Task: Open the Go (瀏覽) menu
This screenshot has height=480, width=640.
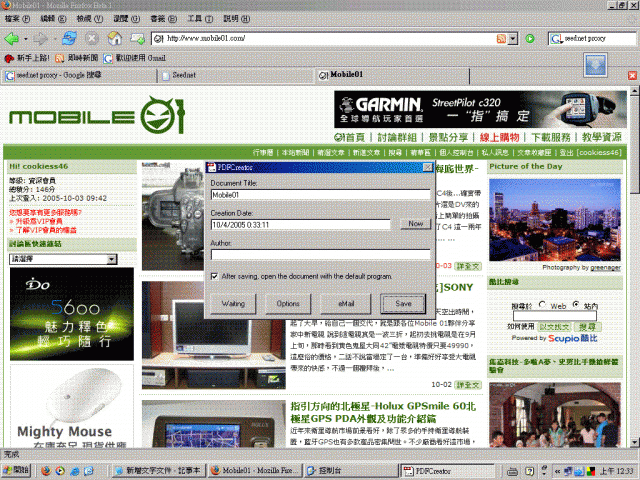Action: [x=126, y=19]
